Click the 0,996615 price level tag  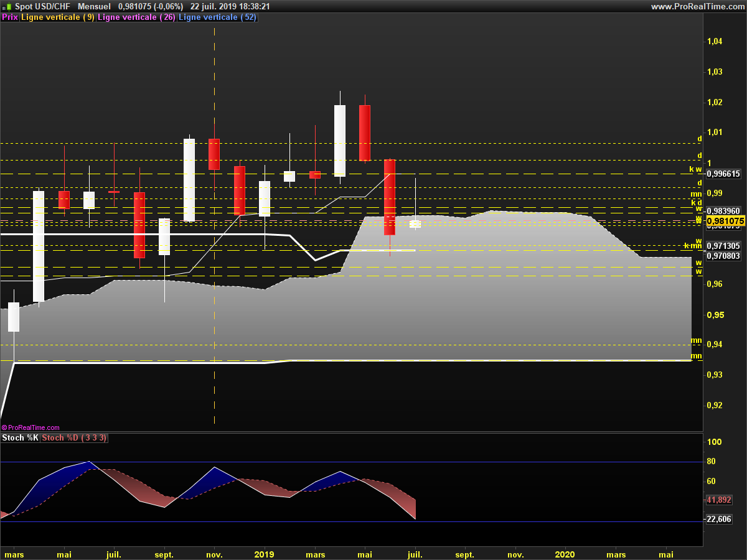click(x=723, y=174)
